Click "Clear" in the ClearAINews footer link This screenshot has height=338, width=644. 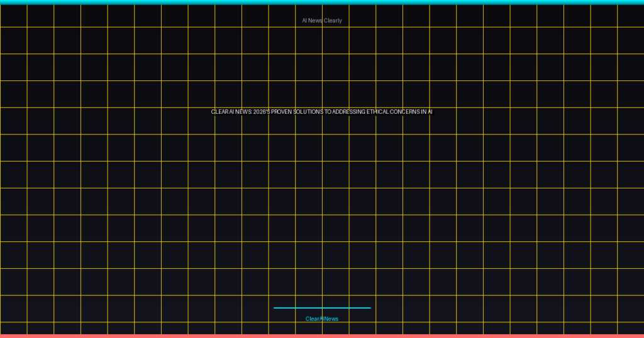point(312,319)
